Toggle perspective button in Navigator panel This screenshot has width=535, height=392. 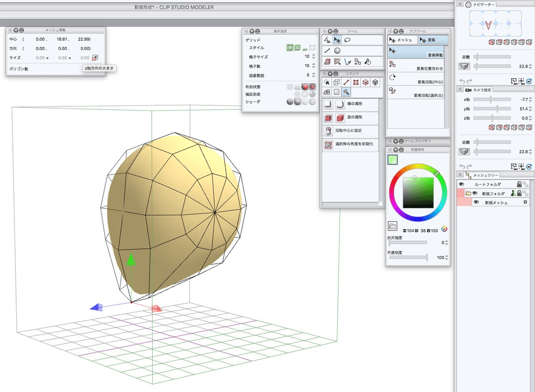pos(464,66)
